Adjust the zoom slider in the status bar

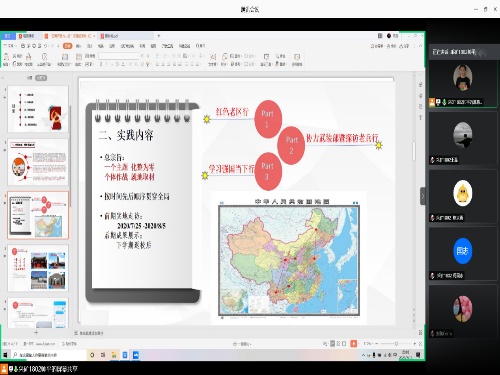click(396, 343)
